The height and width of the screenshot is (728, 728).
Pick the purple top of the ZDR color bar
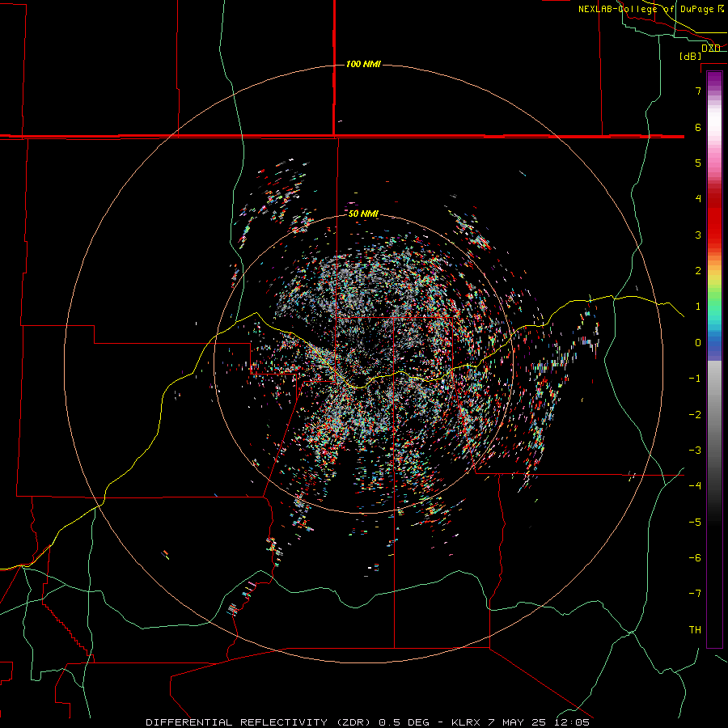click(x=714, y=77)
